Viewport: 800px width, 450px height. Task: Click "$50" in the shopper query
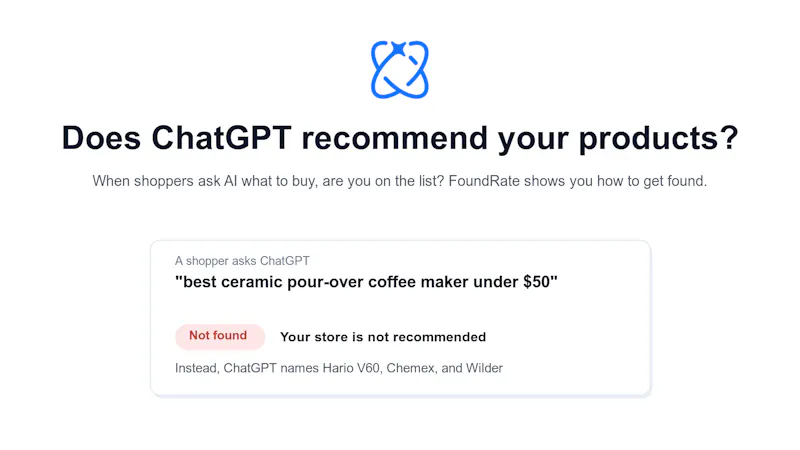click(x=537, y=282)
